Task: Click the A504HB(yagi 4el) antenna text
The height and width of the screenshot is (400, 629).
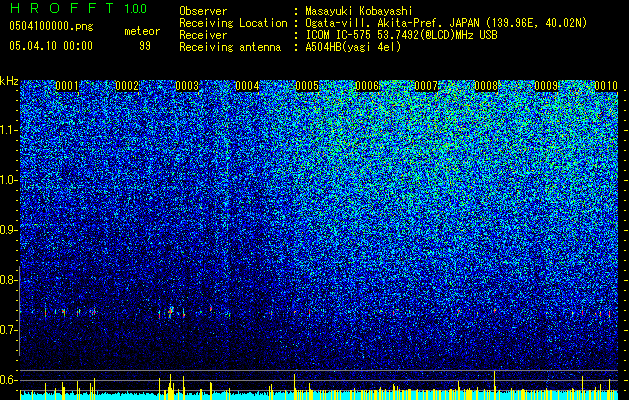Action: coord(353,47)
